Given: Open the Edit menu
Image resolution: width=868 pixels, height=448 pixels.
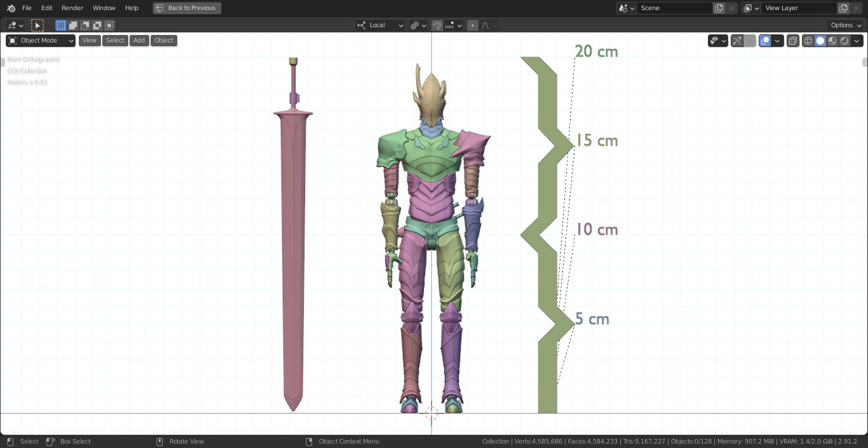Looking at the screenshot, I should pos(46,8).
